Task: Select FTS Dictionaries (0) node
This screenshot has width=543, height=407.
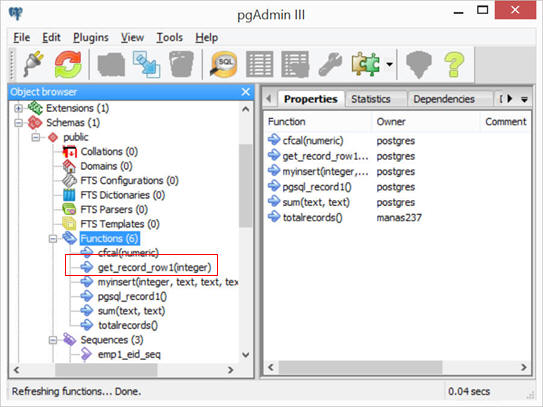Action: (x=123, y=195)
